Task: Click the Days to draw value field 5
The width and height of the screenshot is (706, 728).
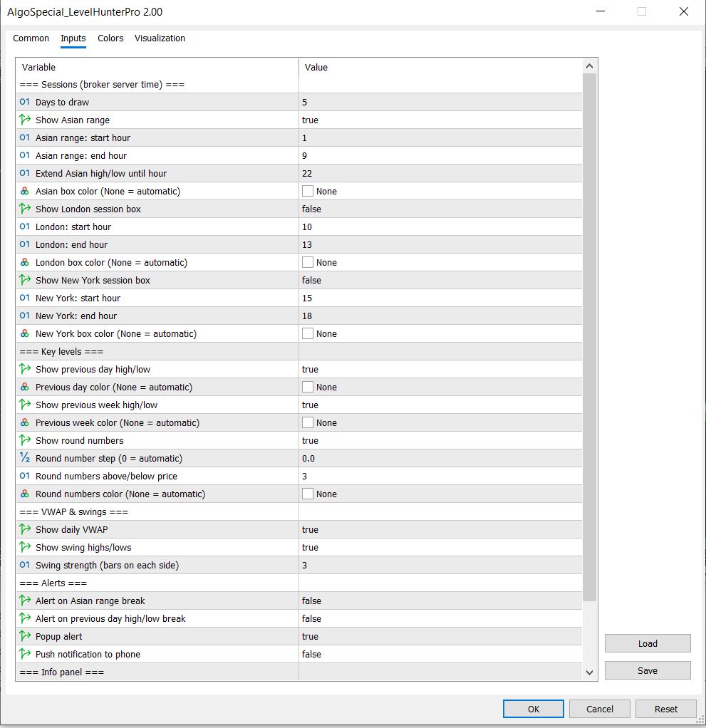Action: 440,102
